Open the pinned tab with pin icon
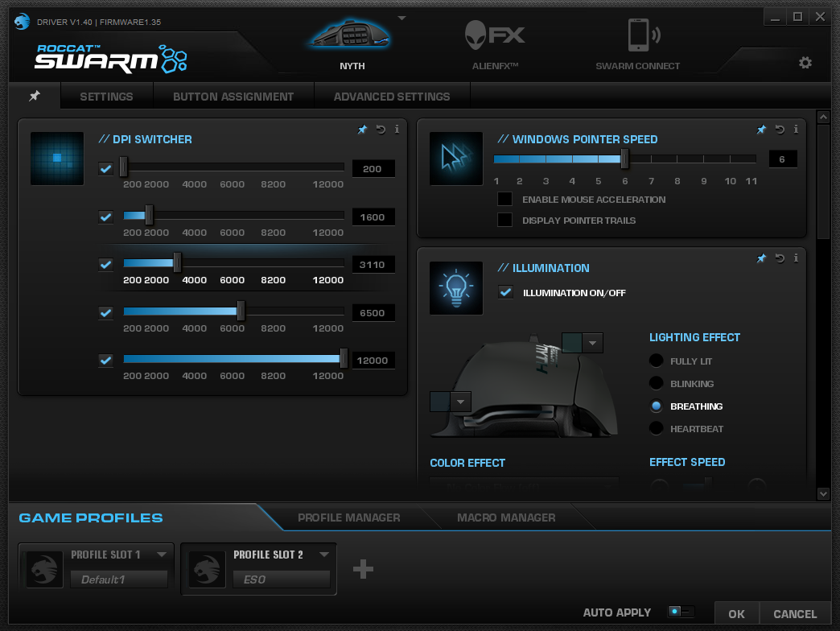This screenshot has width=840, height=631. 35,96
